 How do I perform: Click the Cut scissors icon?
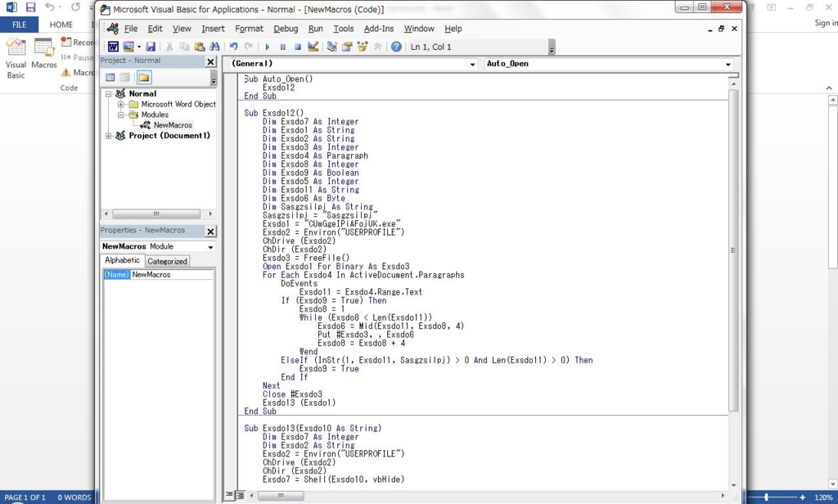point(169,47)
